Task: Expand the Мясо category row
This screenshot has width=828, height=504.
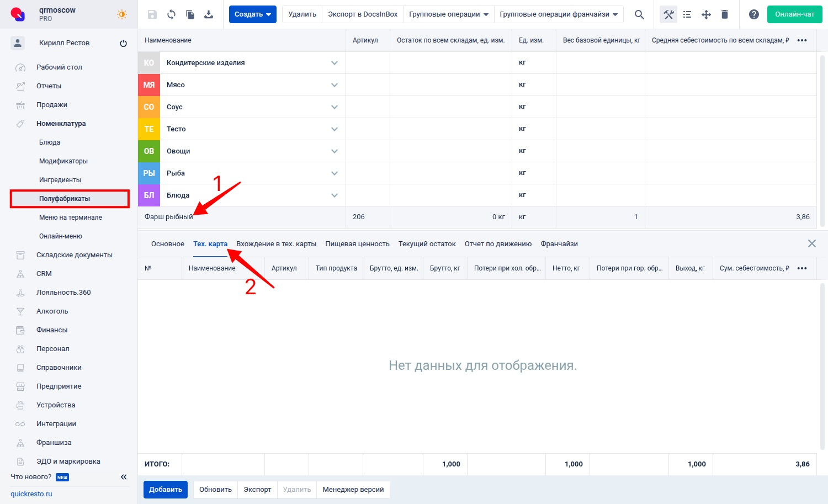Action: [334, 85]
